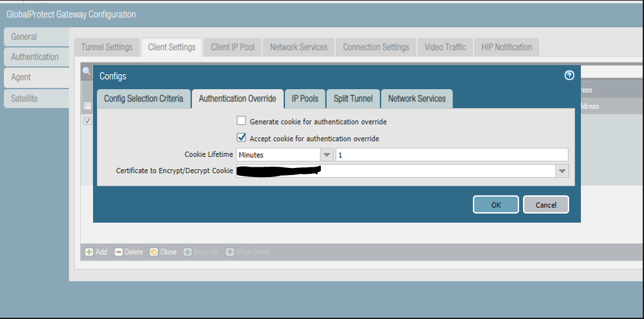This screenshot has width=644, height=319.
Task: Click the Cookie Lifetime label
Action: (208, 155)
